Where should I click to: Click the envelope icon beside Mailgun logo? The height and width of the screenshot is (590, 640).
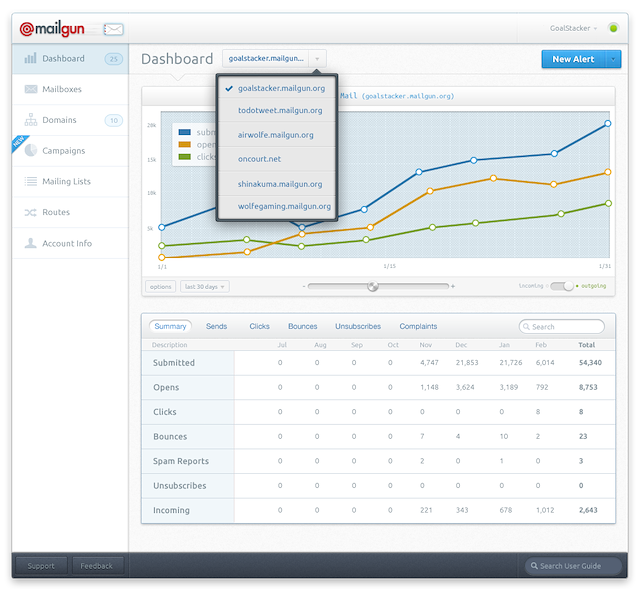tap(113, 29)
